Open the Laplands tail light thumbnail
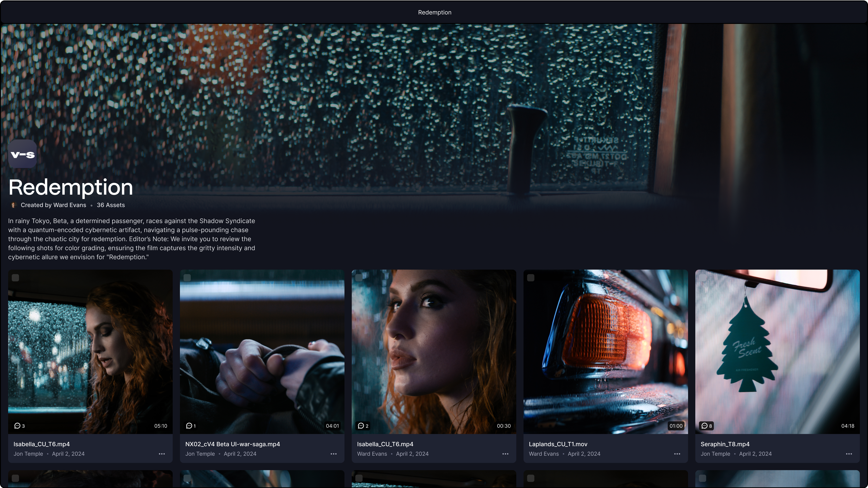868x488 pixels. coord(606,352)
